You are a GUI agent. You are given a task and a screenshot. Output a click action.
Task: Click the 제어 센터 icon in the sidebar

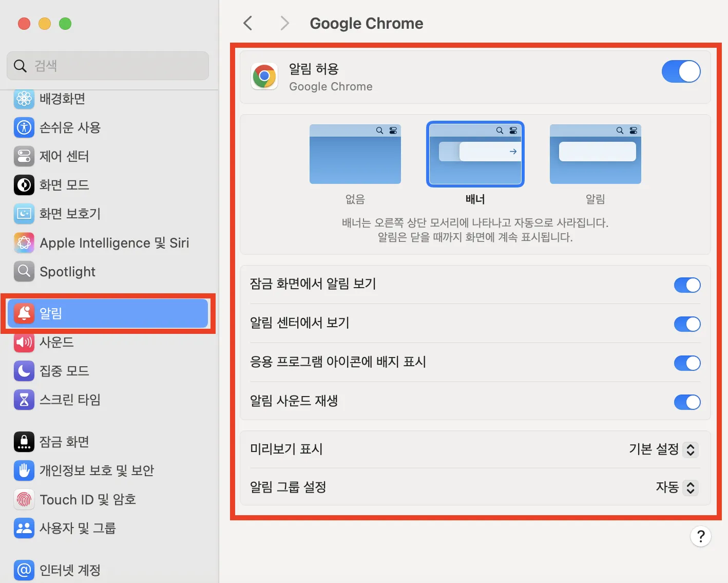[24, 156]
